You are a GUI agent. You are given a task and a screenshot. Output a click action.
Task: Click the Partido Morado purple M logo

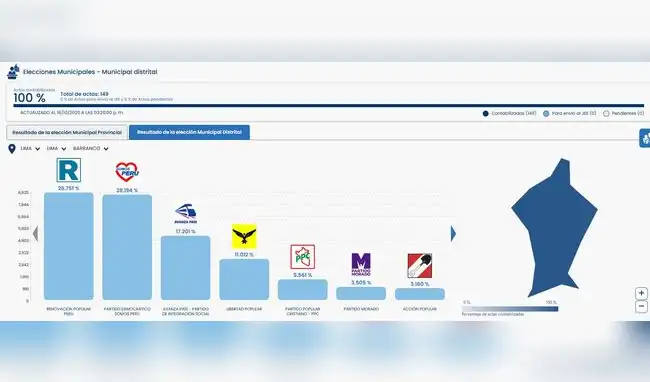click(361, 264)
